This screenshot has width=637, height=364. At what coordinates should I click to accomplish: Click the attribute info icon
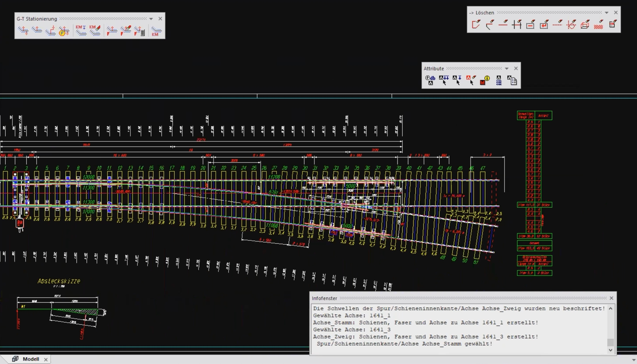click(x=485, y=80)
